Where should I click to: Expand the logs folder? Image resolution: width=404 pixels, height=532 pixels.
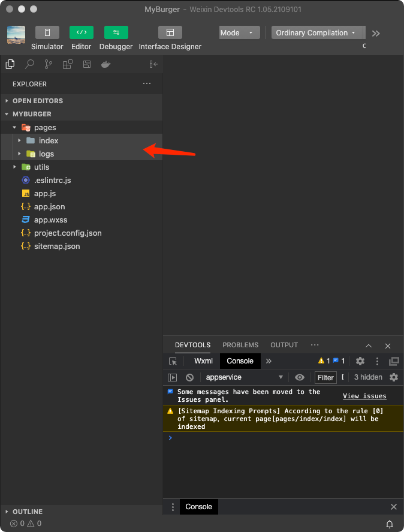(82, 154)
